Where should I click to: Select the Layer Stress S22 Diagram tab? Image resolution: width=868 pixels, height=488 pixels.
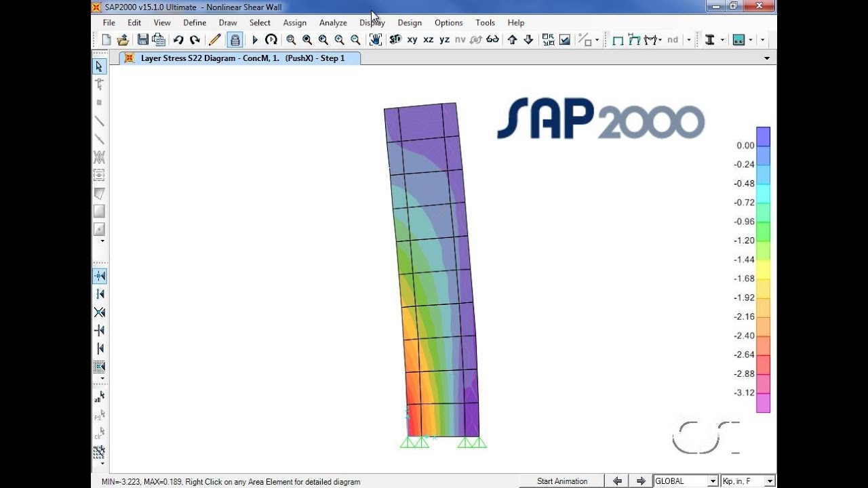240,58
